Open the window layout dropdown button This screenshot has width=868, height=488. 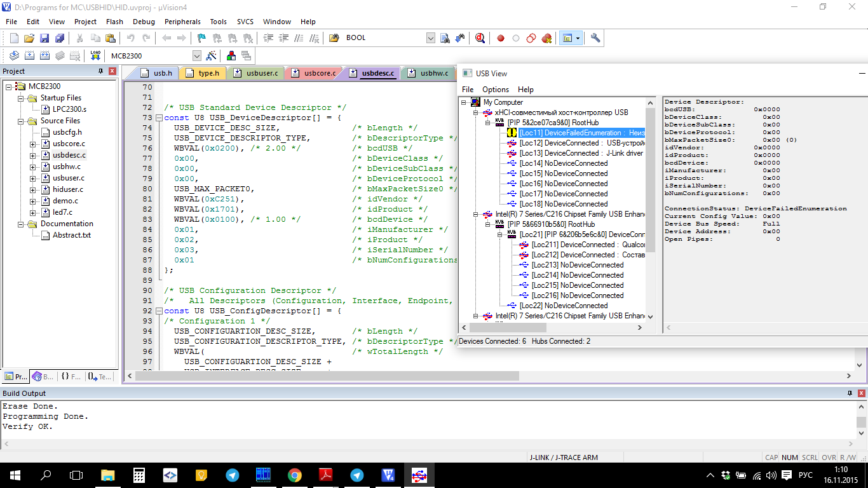(x=578, y=38)
